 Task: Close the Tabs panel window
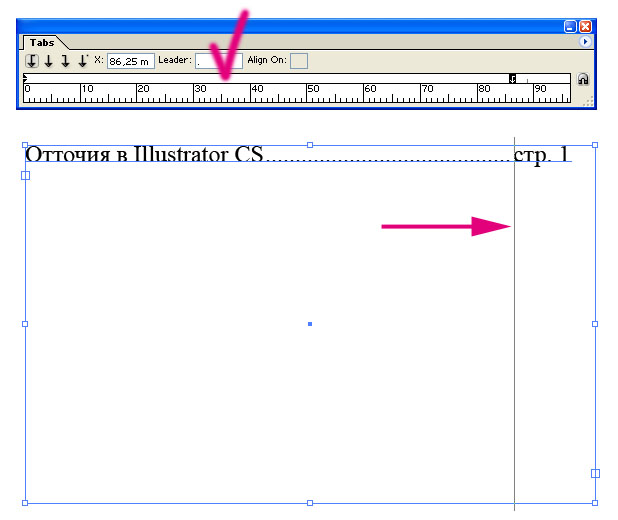tap(586, 26)
